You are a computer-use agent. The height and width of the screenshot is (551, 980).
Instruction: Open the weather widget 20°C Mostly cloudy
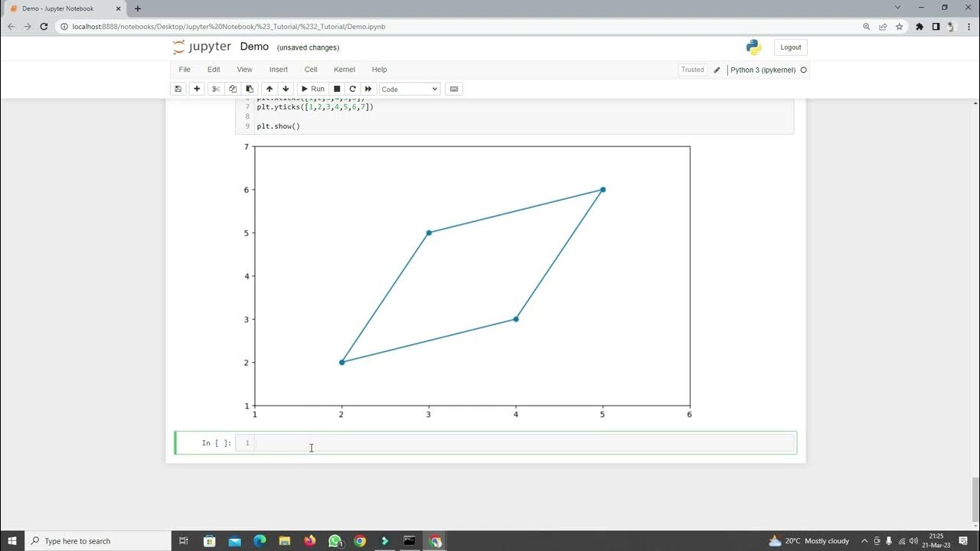[x=808, y=541]
